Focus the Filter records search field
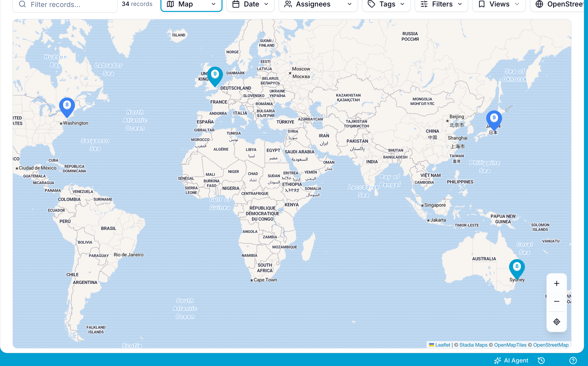Image resolution: width=588 pixels, height=366 pixels. [65, 4]
